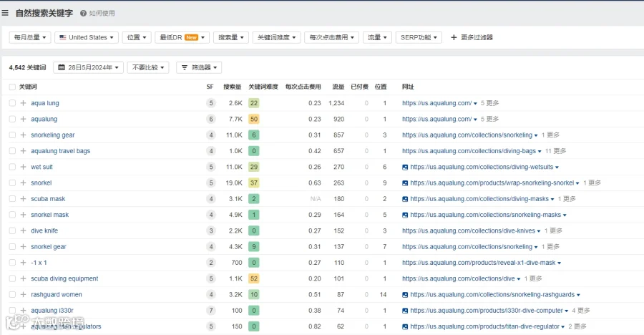
Task: Click plus icon beside snorkel gear
Action: coord(24,247)
